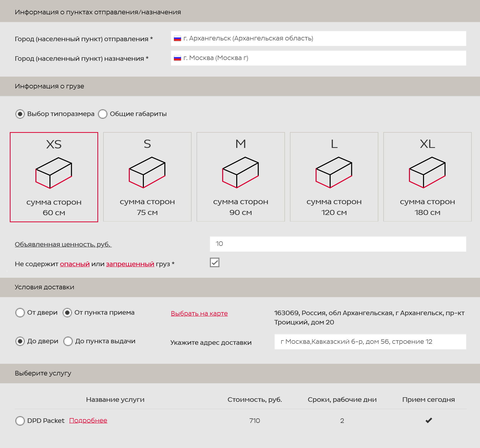Open Подробнее link for DPD Packet

point(88,420)
